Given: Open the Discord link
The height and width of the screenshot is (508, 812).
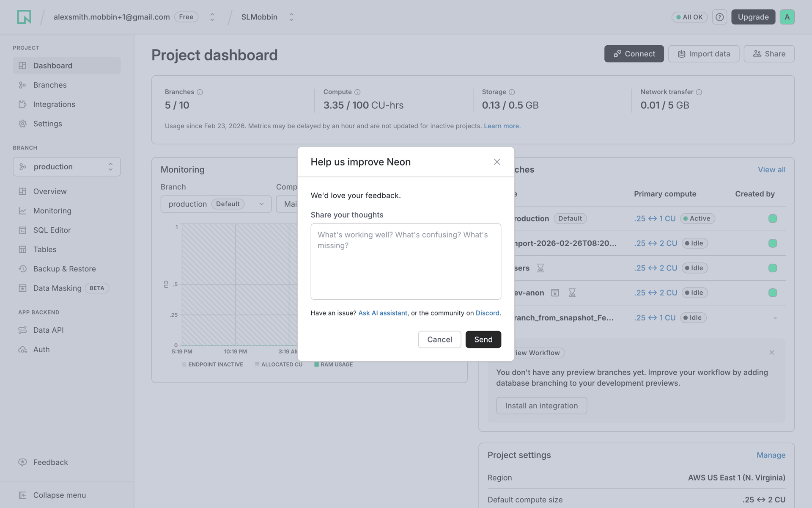Looking at the screenshot, I should (487, 313).
